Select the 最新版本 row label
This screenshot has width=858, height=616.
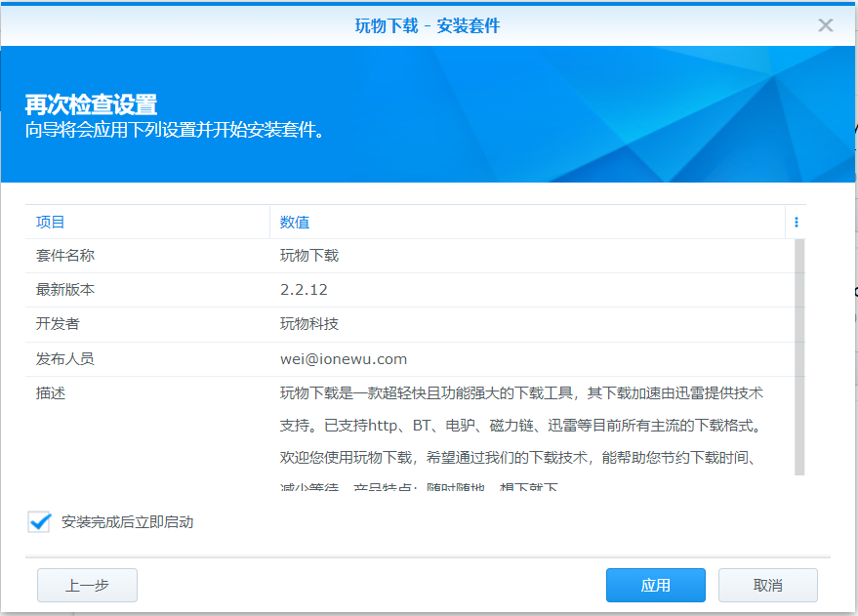65,289
